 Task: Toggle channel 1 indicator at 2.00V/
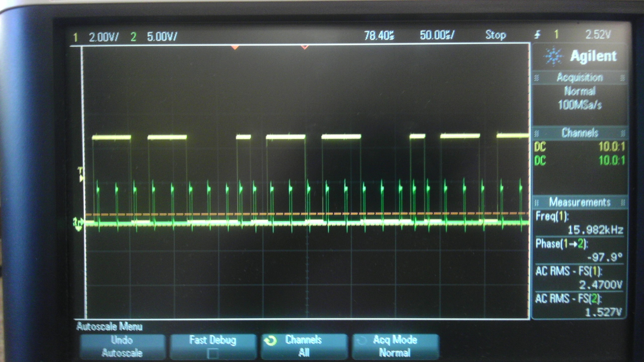click(75, 38)
